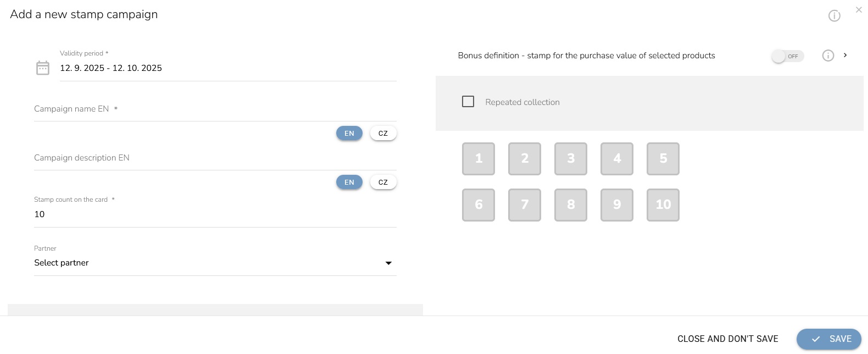Select EN tab for Campaign description

click(x=349, y=182)
